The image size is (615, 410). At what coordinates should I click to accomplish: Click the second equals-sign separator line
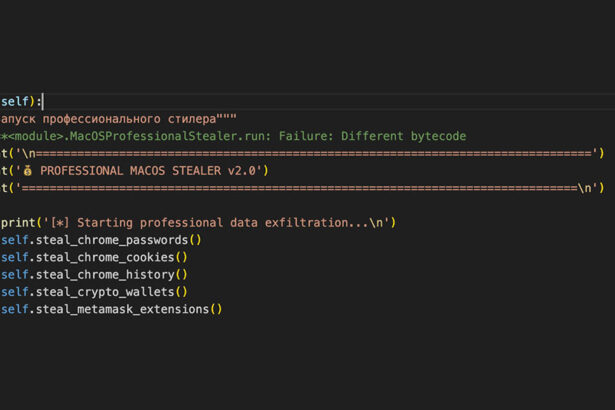click(x=300, y=188)
